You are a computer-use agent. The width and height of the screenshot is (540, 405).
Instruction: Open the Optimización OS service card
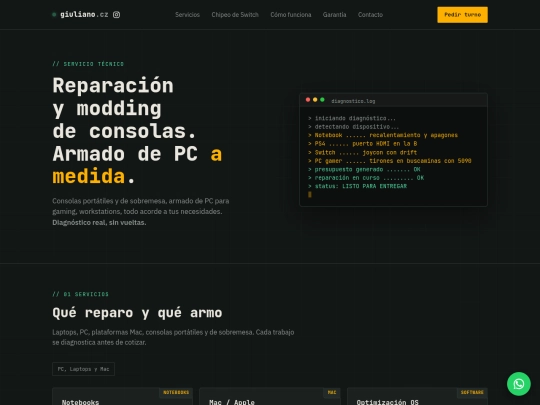[x=417, y=396]
